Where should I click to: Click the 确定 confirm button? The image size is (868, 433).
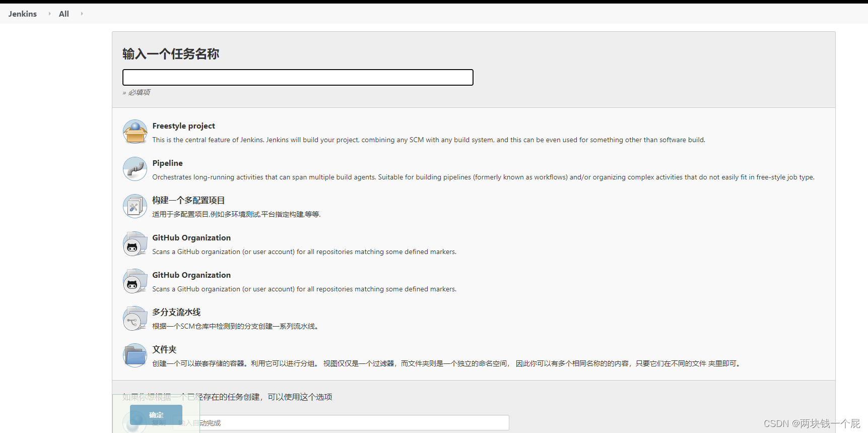tap(156, 415)
